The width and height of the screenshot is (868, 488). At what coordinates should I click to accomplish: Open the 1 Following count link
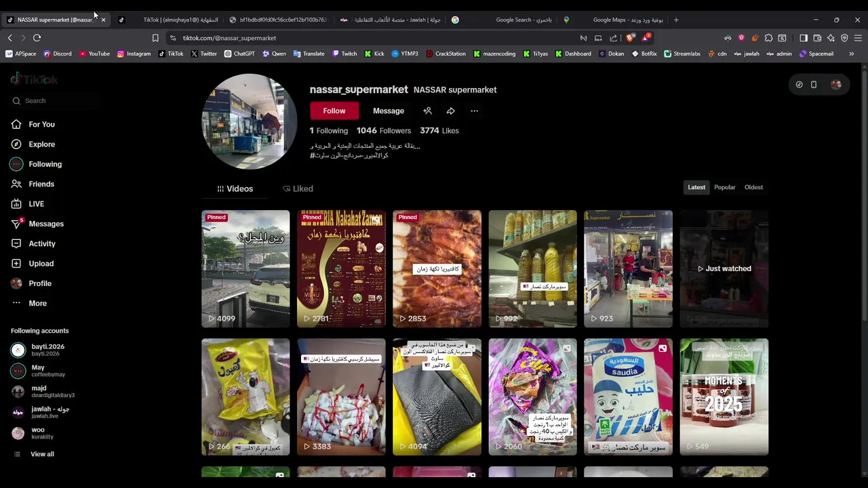[x=329, y=130]
